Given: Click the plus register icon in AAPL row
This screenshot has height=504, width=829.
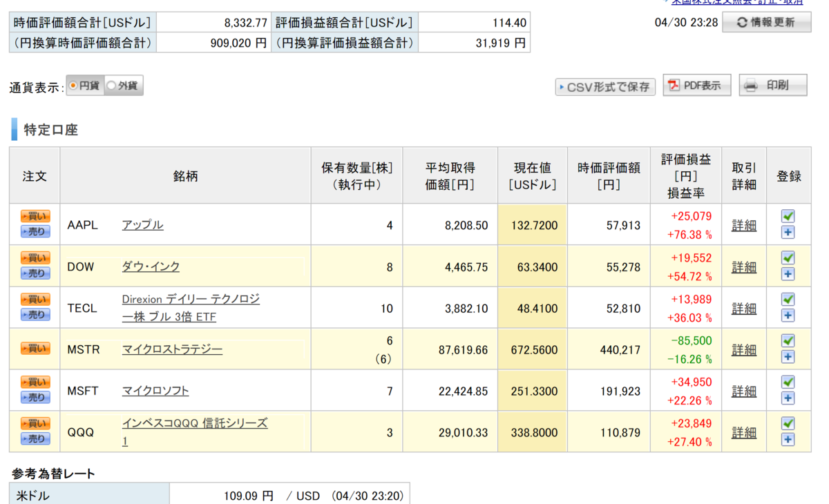Looking at the screenshot, I should pos(788,233).
